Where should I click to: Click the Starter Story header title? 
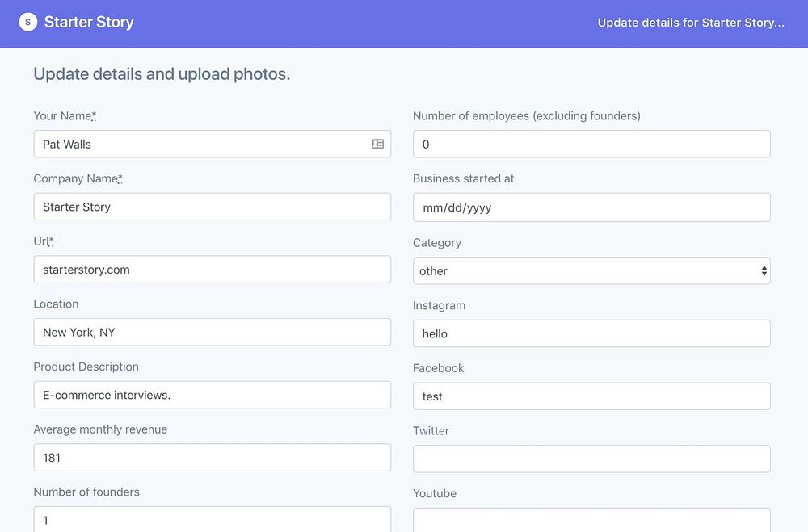point(89,22)
